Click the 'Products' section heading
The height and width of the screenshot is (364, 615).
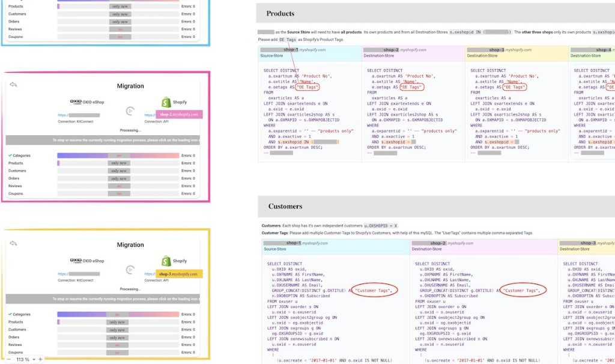[x=280, y=13]
